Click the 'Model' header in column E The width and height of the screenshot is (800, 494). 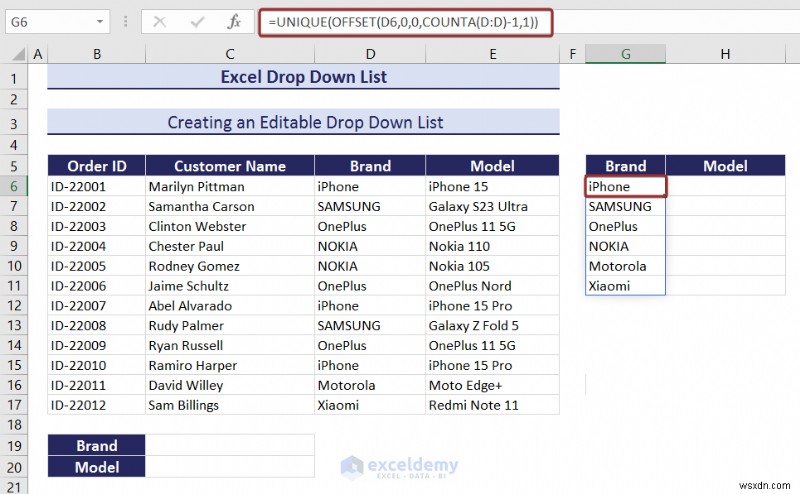point(493,166)
